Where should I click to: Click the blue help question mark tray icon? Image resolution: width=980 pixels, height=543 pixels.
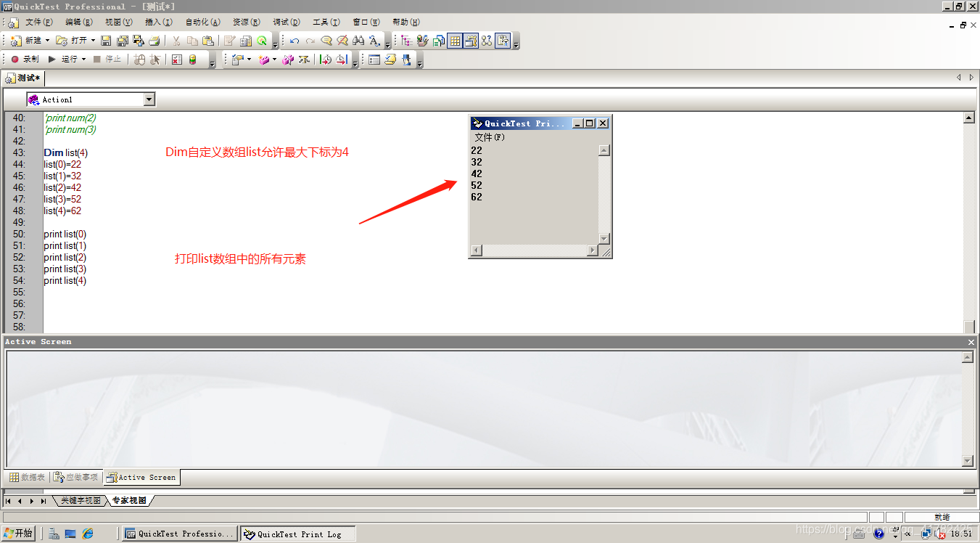[878, 534]
